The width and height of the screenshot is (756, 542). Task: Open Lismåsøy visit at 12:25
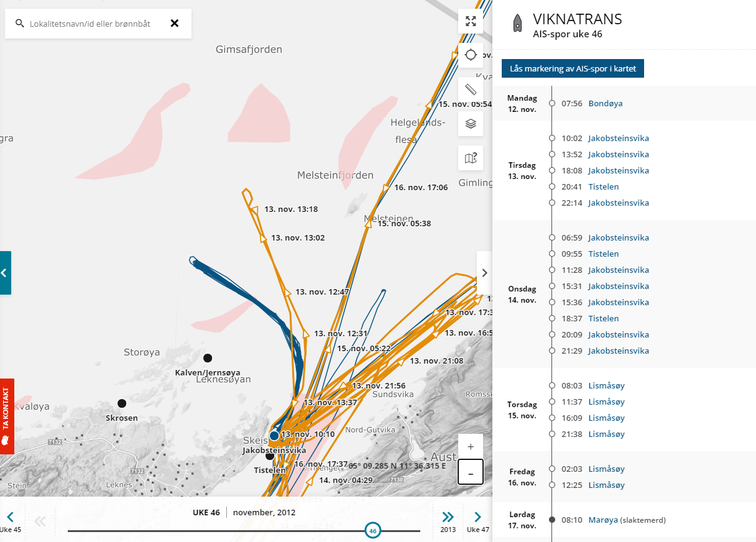[x=606, y=485]
